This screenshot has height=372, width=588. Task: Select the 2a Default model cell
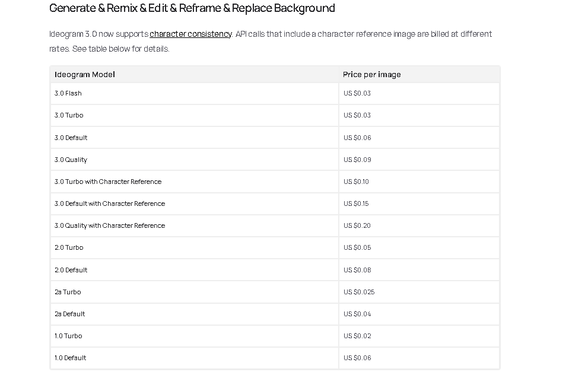69,314
